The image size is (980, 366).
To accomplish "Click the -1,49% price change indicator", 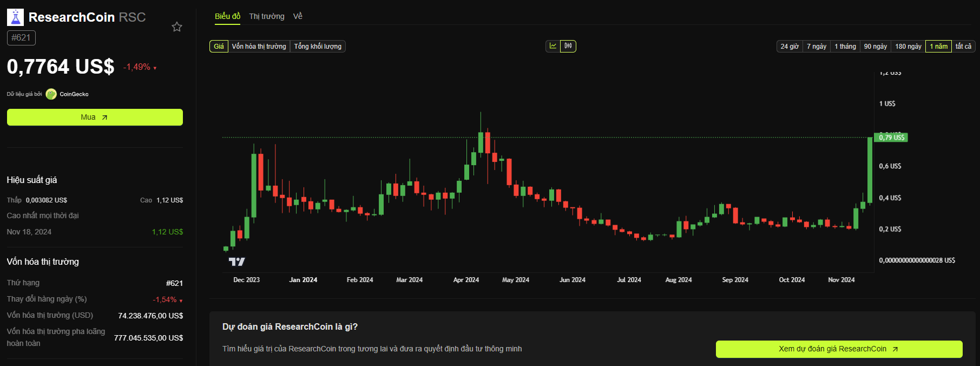I will [x=140, y=67].
